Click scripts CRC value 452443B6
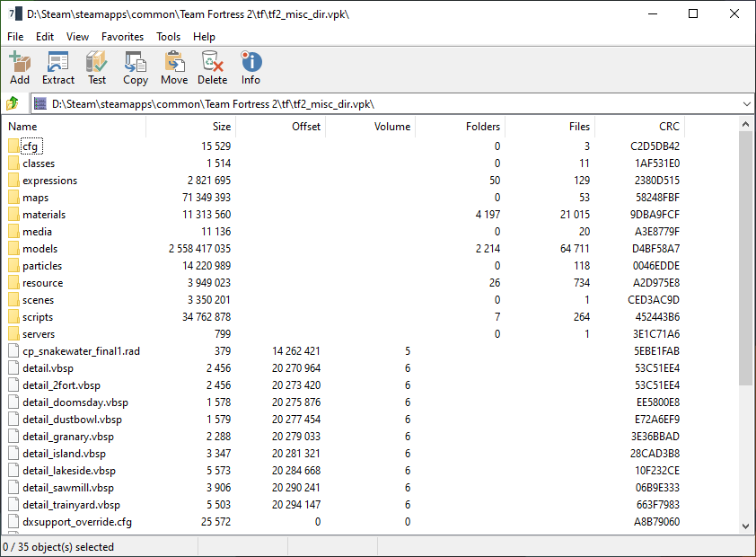This screenshot has width=756, height=557. click(x=657, y=317)
